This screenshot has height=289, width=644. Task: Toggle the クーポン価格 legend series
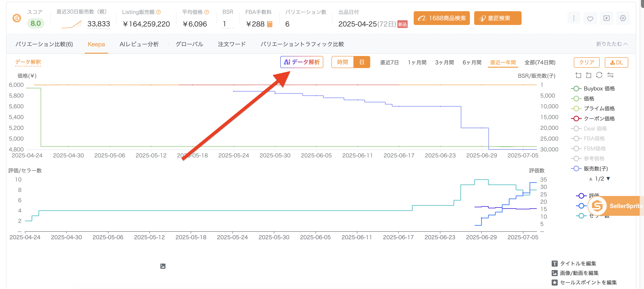coord(593,119)
